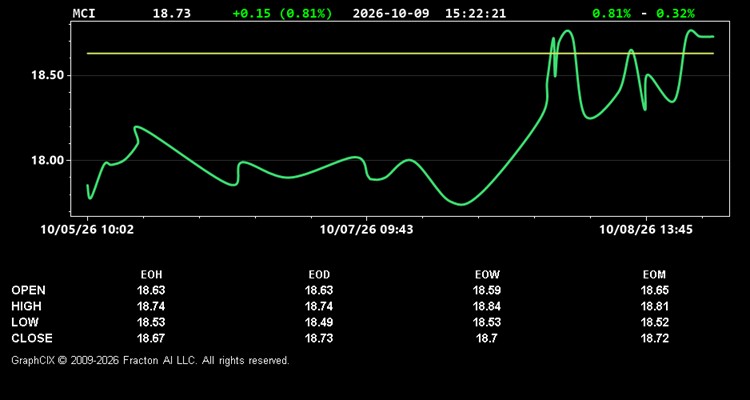Click the MCI ticker symbol
This screenshot has width=750, height=400.
click(x=84, y=13)
